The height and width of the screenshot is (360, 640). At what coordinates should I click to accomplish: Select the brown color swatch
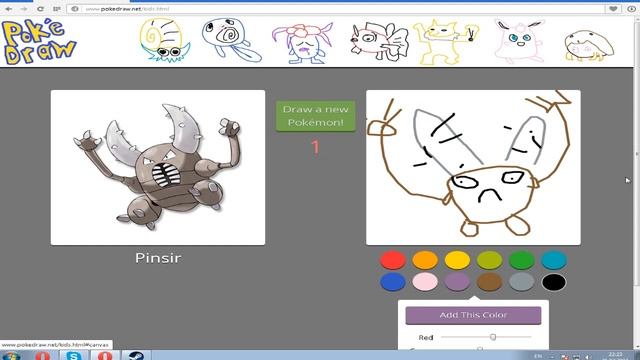489,282
